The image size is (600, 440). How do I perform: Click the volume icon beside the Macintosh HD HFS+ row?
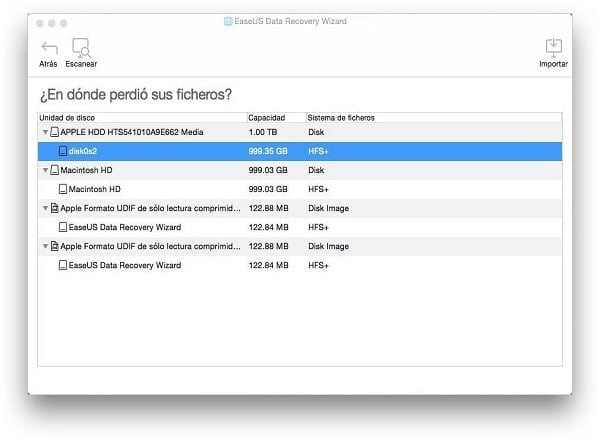coord(63,189)
